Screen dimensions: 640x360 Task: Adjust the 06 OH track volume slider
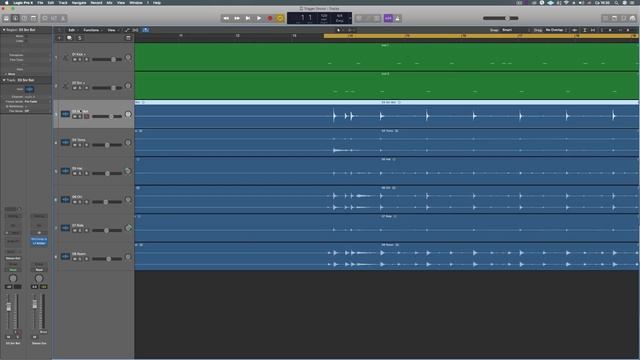(x=107, y=202)
